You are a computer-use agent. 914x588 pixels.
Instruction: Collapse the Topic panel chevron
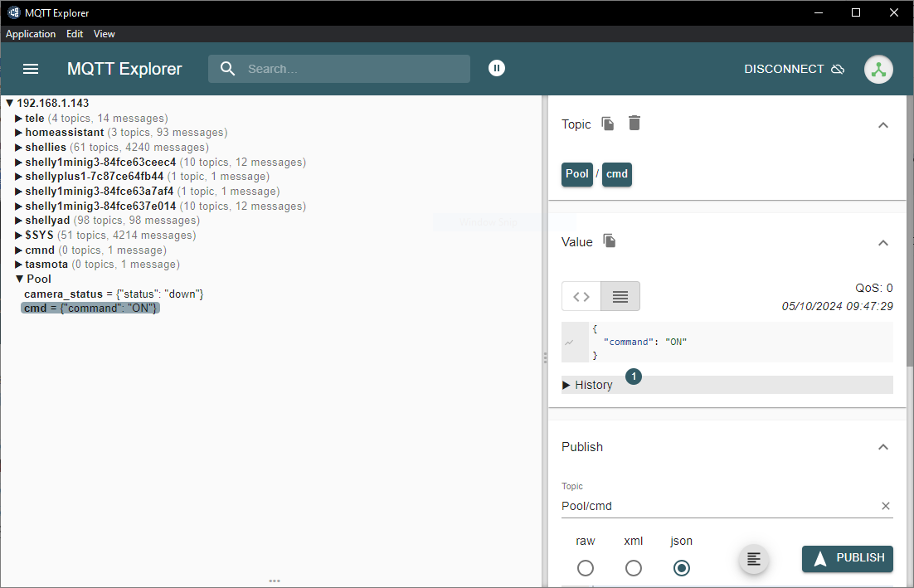click(x=883, y=125)
